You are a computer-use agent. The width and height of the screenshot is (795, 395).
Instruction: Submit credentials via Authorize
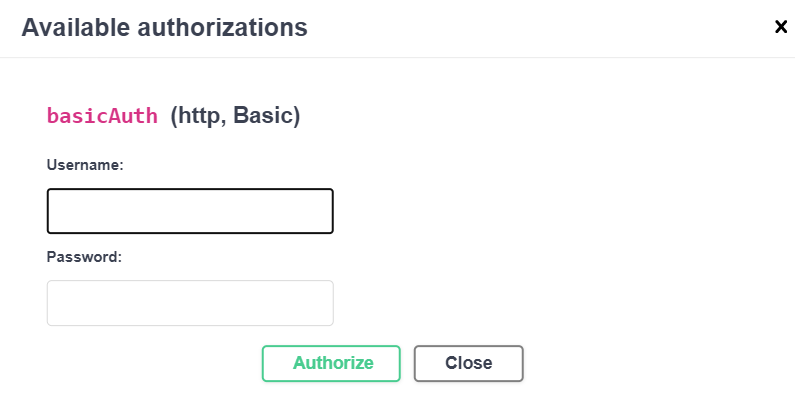[x=331, y=363]
